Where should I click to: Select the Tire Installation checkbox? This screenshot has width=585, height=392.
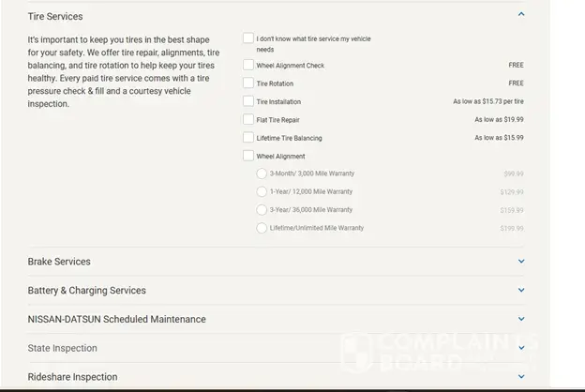pos(248,101)
